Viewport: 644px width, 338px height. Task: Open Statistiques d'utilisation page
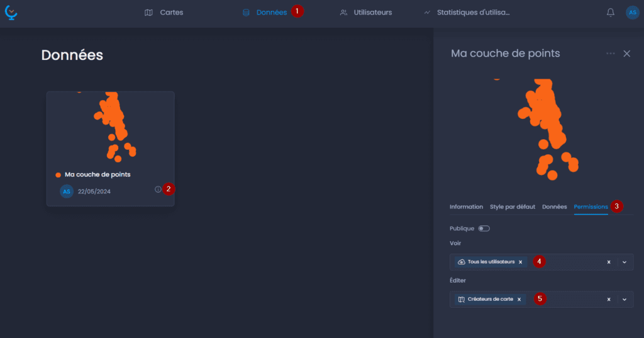[x=467, y=13]
